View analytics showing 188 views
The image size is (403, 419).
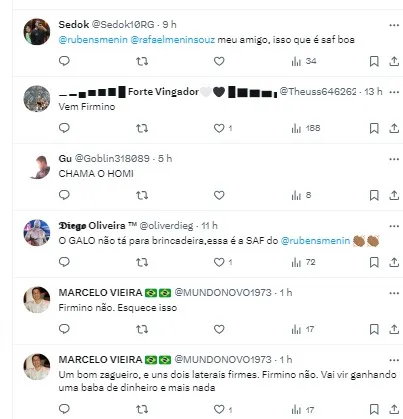306,128
